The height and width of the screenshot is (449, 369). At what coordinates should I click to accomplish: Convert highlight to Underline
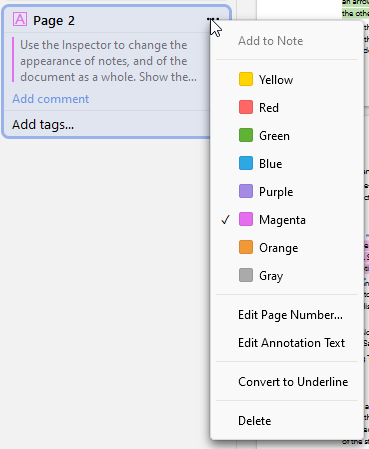click(287, 382)
